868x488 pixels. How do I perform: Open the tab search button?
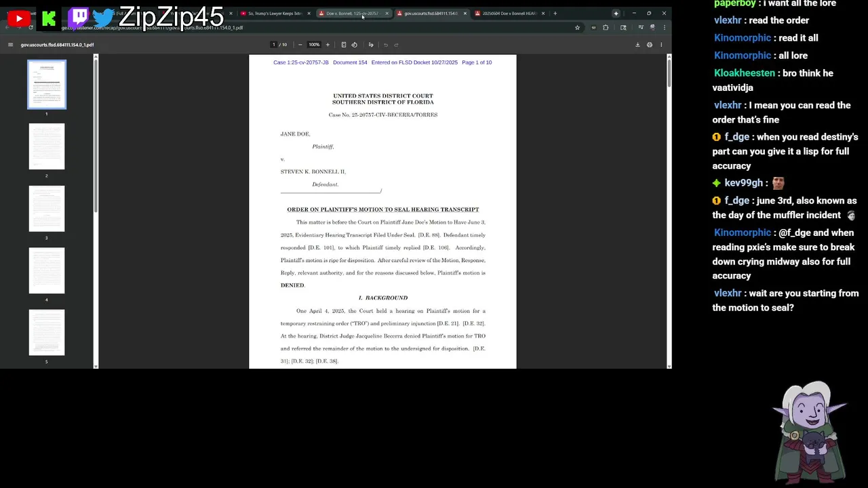[x=616, y=14]
